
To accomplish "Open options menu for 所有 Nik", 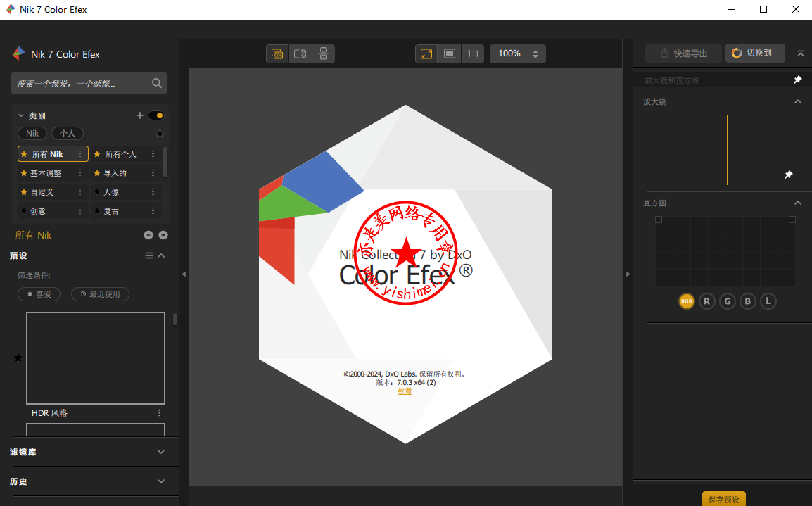I will 80,154.
